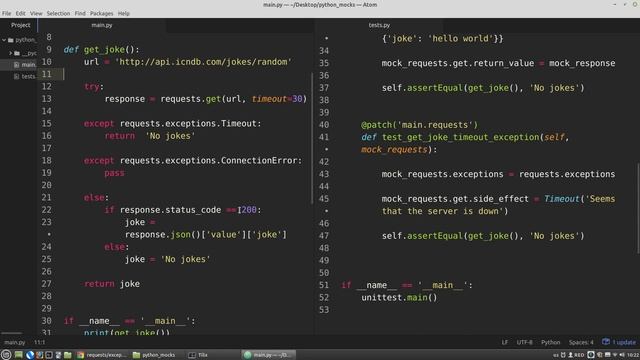
Task: Open the volume icon in system tray
Action: 622,355
